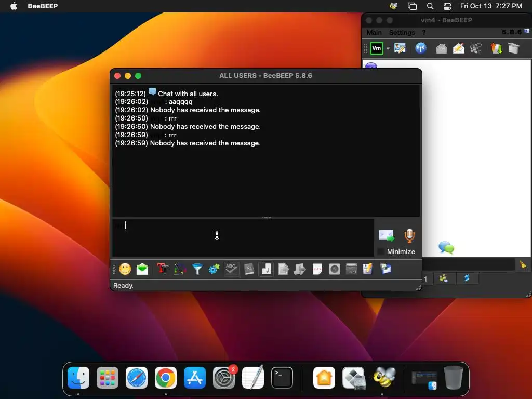Click the gray box icon in vm4 toolbar

[514, 48]
